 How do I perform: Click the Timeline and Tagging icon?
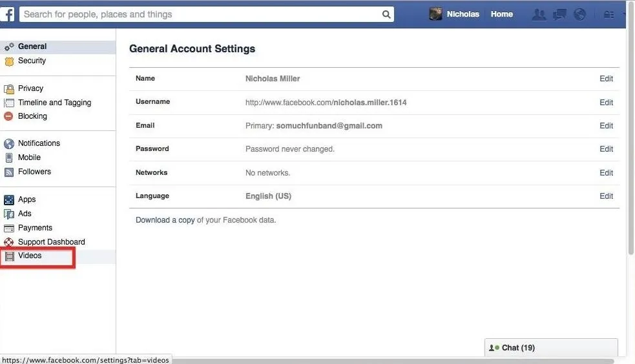9,103
